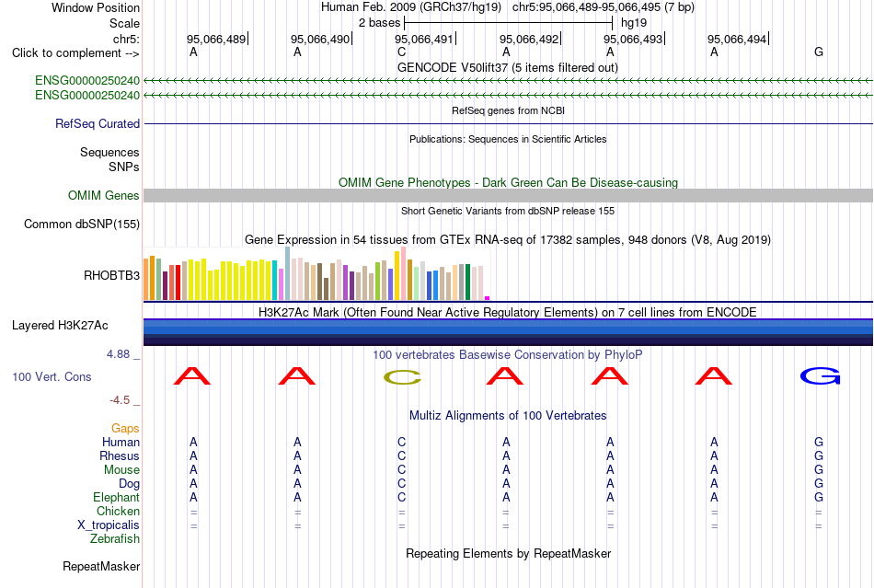The image size is (874, 588).
Task: Click the GTEx Gene Expression track title
Action: pyautogui.click(x=508, y=239)
